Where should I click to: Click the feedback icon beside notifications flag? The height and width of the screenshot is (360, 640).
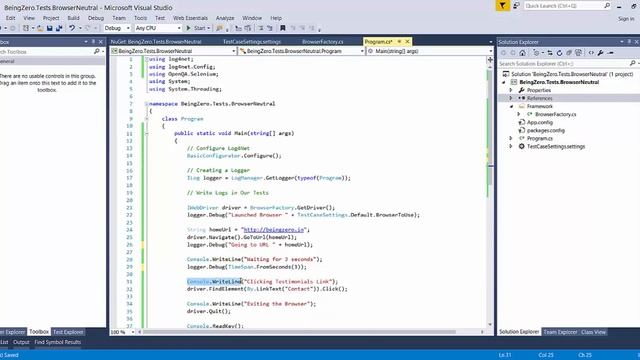[x=516, y=6]
